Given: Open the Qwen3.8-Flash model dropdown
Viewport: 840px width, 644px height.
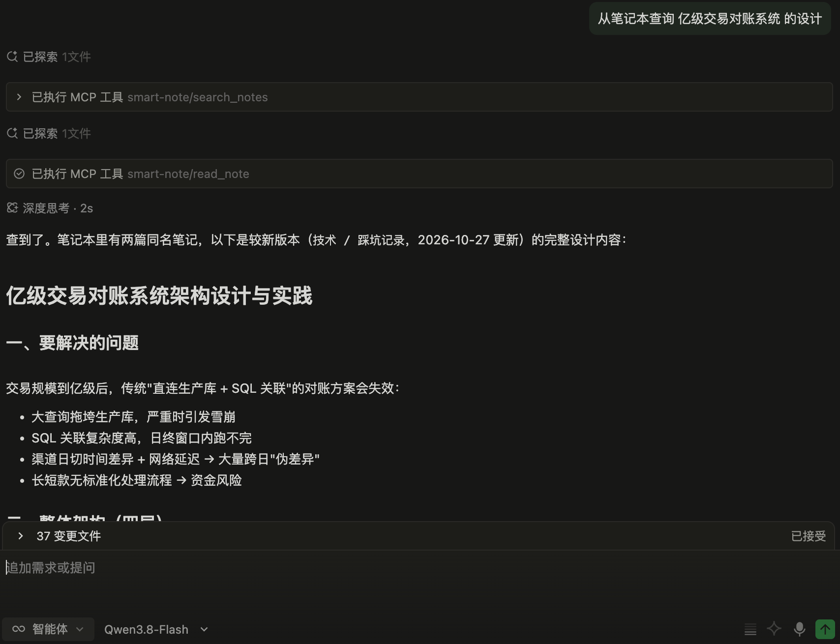Looking at the screenshot, I should (x=156, y=629).
